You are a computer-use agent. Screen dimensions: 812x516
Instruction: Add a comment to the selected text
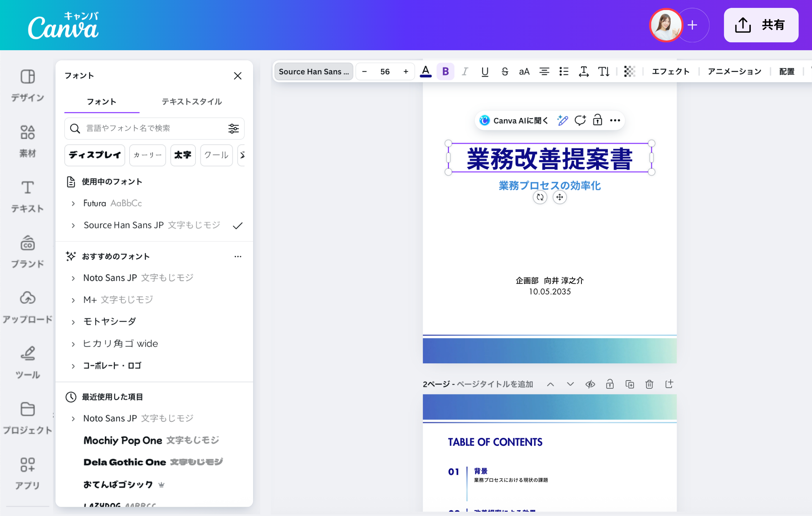(580, 121)
